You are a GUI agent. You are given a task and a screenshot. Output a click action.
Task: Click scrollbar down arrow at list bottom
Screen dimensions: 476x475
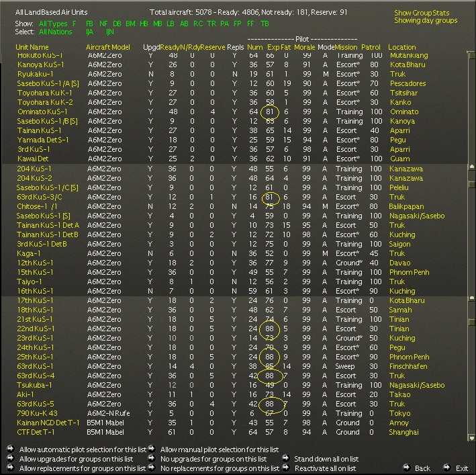coord(472,438)
